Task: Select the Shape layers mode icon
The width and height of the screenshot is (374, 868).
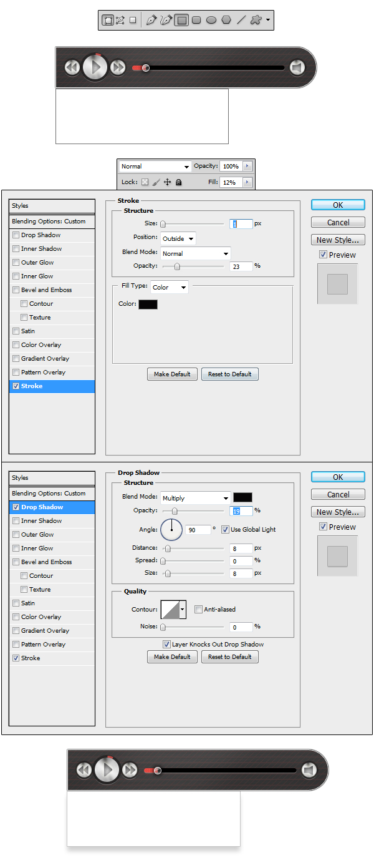Action: pos(108,20)
